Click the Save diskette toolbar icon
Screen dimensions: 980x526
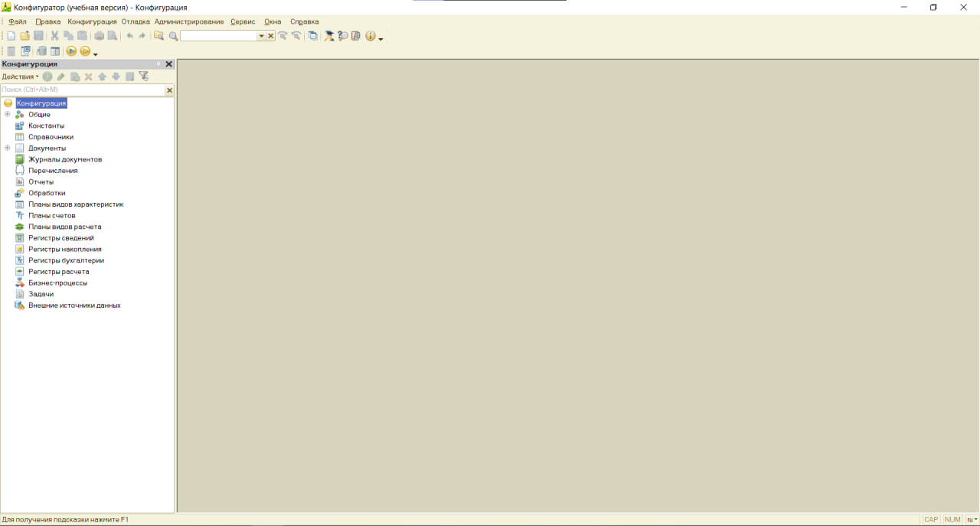point(38,36)
